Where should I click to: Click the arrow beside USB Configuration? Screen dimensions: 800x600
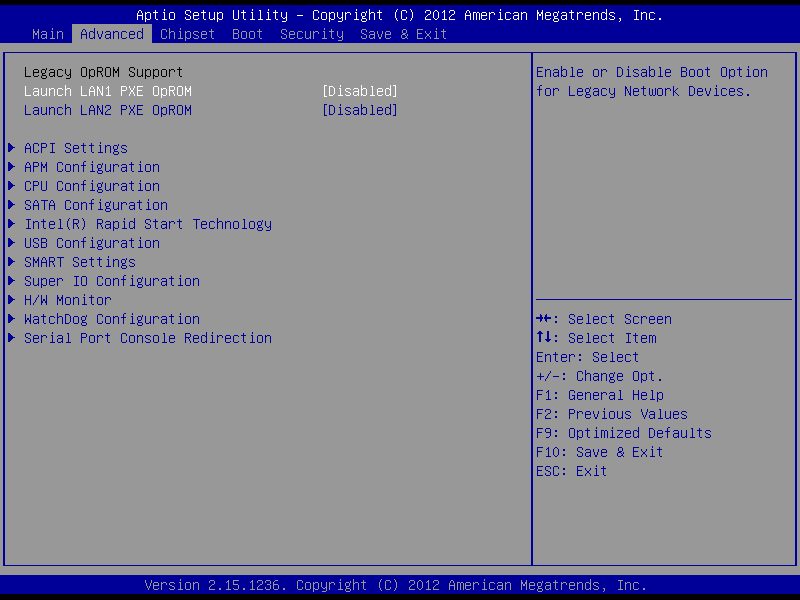pos(12,243)
